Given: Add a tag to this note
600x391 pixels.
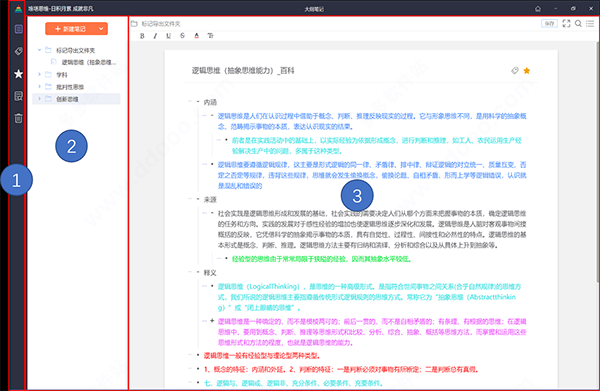Looking at the screenshot, I should (515, 71).
